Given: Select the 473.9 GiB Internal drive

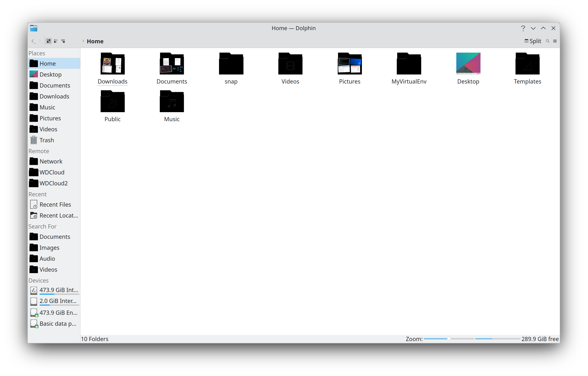Looking at the screenshot, I should point(54,290).
